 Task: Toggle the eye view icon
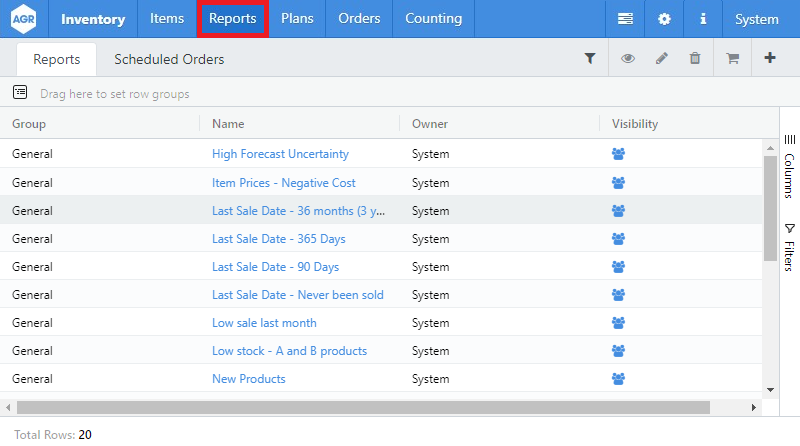627,59
